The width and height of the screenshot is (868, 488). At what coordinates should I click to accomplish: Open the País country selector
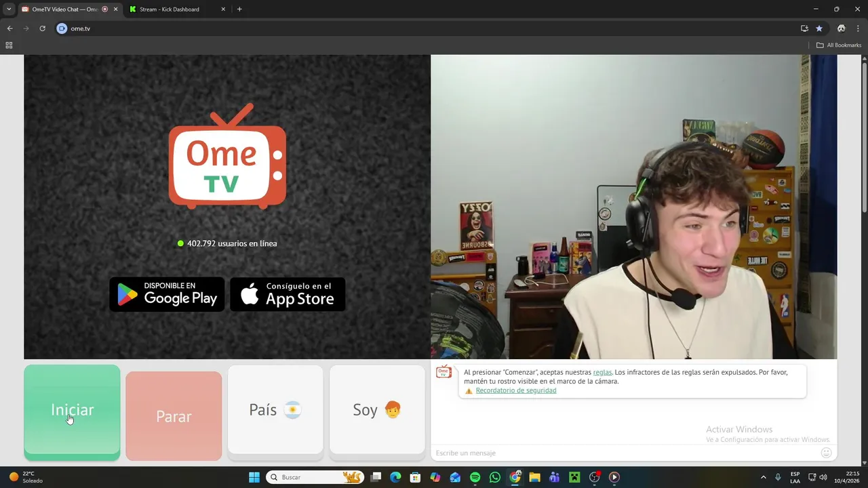[x=275, y=409]
